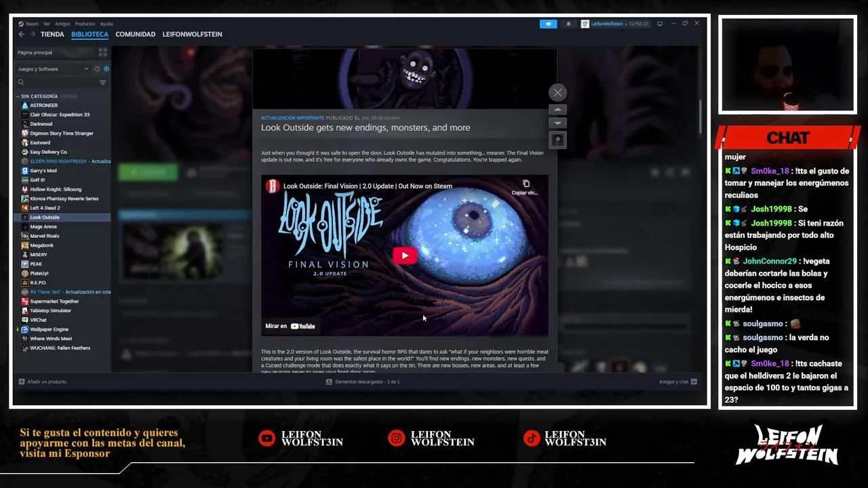Open the Productos menu
Viewport: 868px width, 488px height.
click(85, 24)
